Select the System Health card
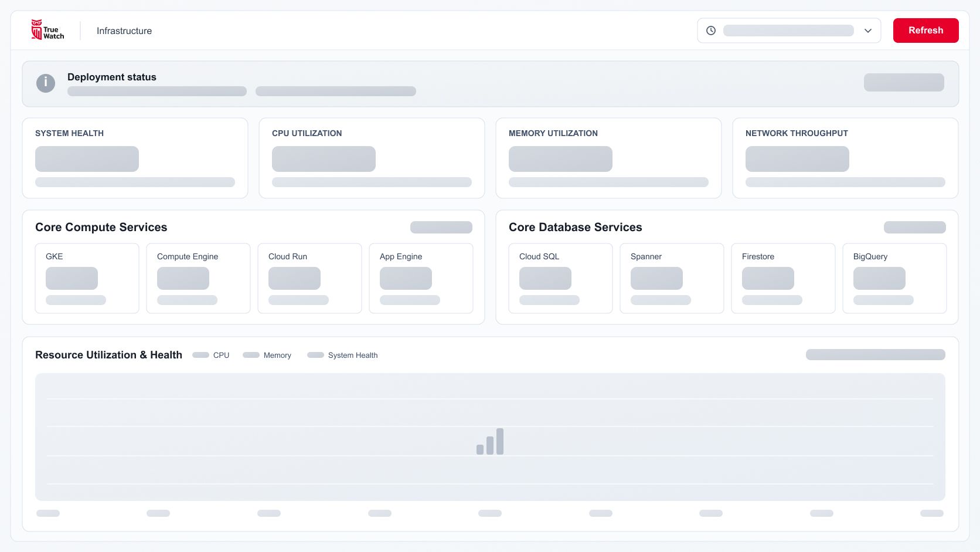980x552 pixels. coord(135,158)
